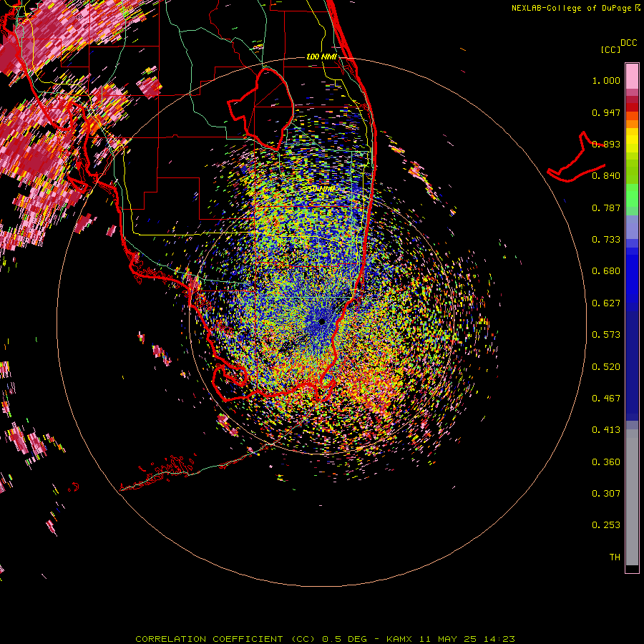
Task: Click the 11 MAY 25 date in caption
Action: click(x=448, y=639)
